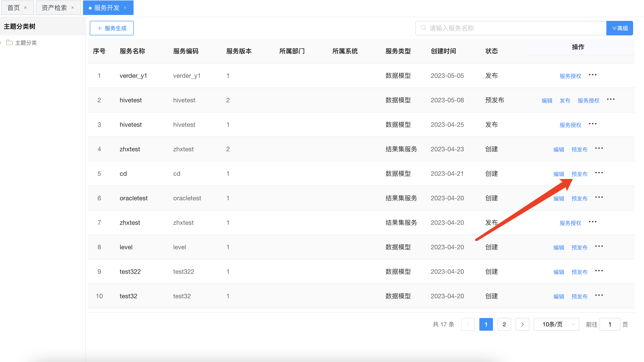This screenshot has width=644, height=362.
Task: Click 预发布 in the cd row
Action: point(579,174)
